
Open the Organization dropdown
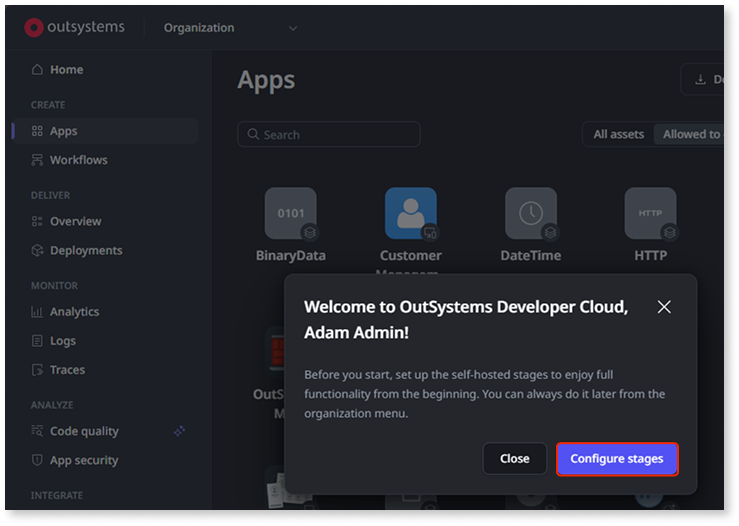(230, 28)
